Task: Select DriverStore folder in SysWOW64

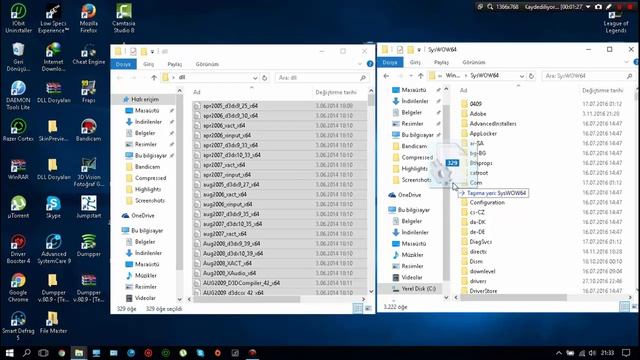Action: (483, 291)
